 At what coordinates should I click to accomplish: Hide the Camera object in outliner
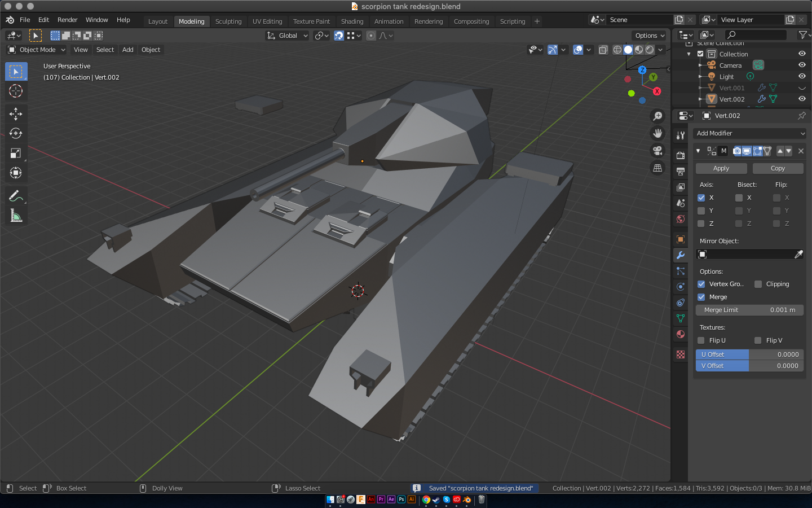tap(802, 65)
